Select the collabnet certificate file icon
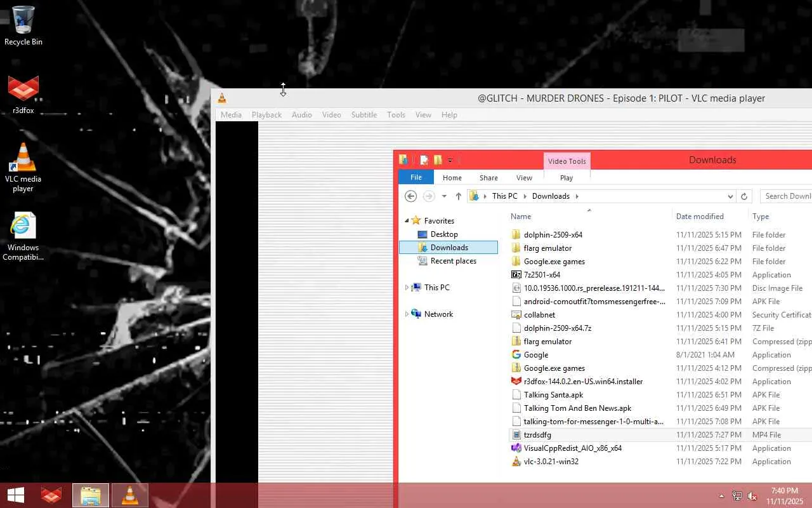 click(x=516, y=315)
